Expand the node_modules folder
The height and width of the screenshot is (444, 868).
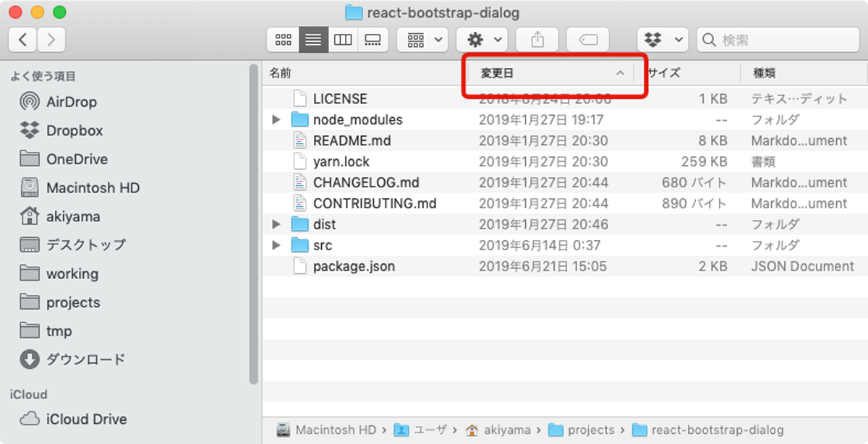[276, 120]
